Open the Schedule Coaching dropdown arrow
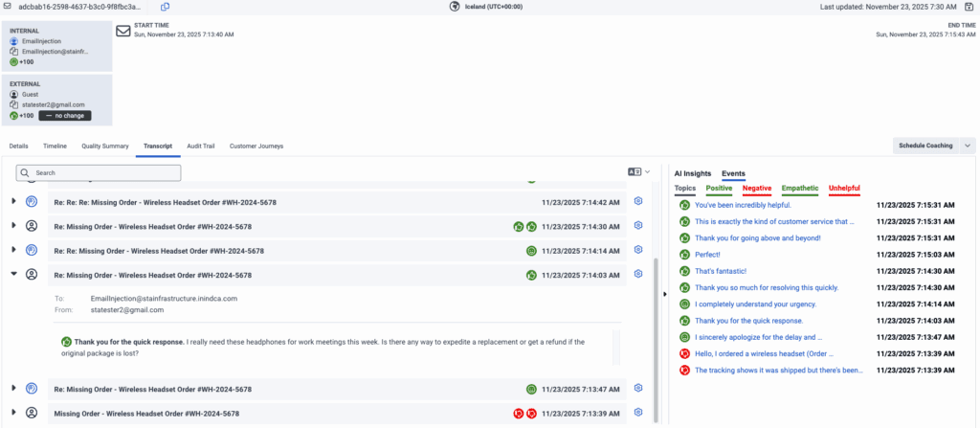980x428 pixels. click(x=968, y=146)
